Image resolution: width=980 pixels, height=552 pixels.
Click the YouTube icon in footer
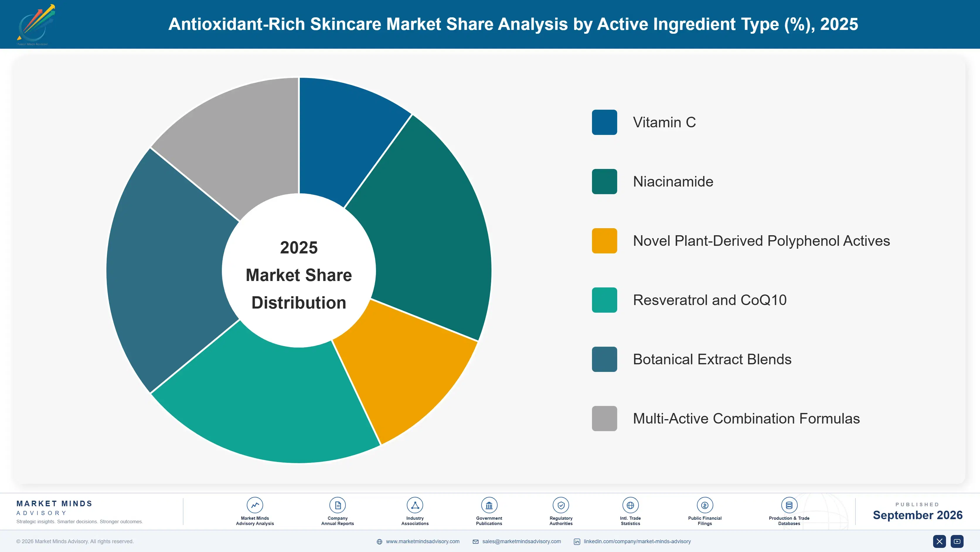(x=957, y=541)
